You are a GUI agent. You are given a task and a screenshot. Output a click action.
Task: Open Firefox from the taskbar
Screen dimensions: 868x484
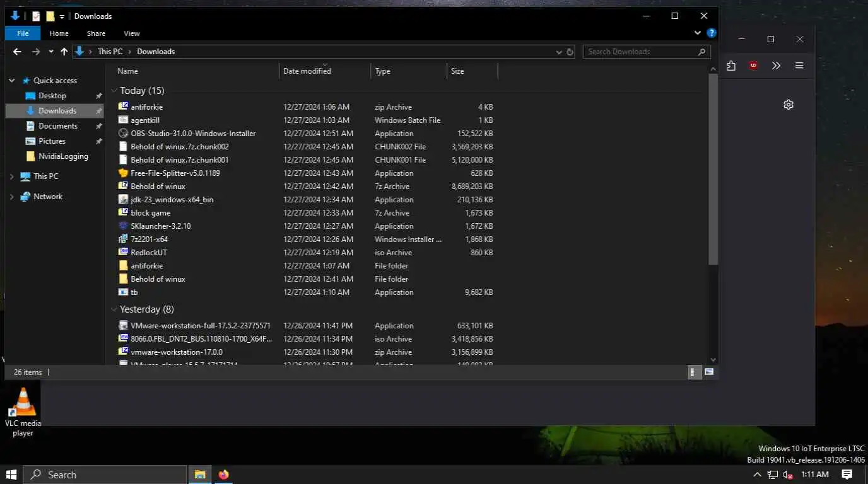223,475
